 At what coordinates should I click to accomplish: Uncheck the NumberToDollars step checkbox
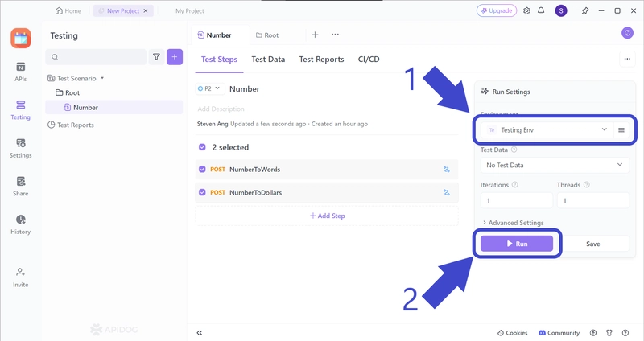tap(202, 193)
